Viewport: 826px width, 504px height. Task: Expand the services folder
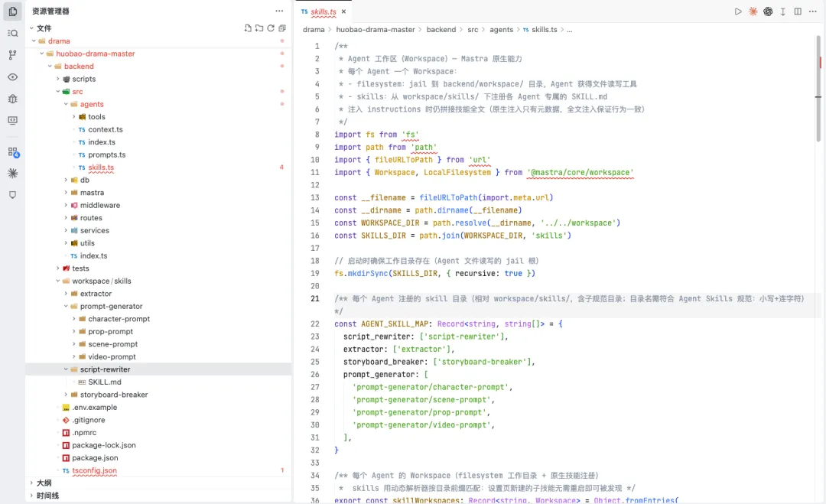66,230
